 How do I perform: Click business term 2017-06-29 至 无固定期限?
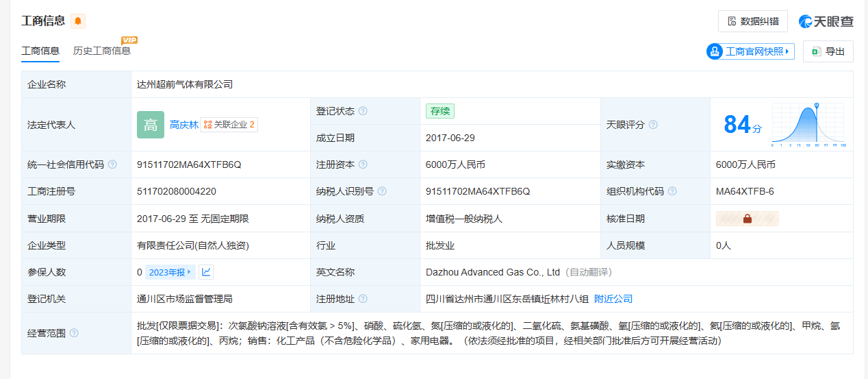pyautogui.click(x=193, y=219)
